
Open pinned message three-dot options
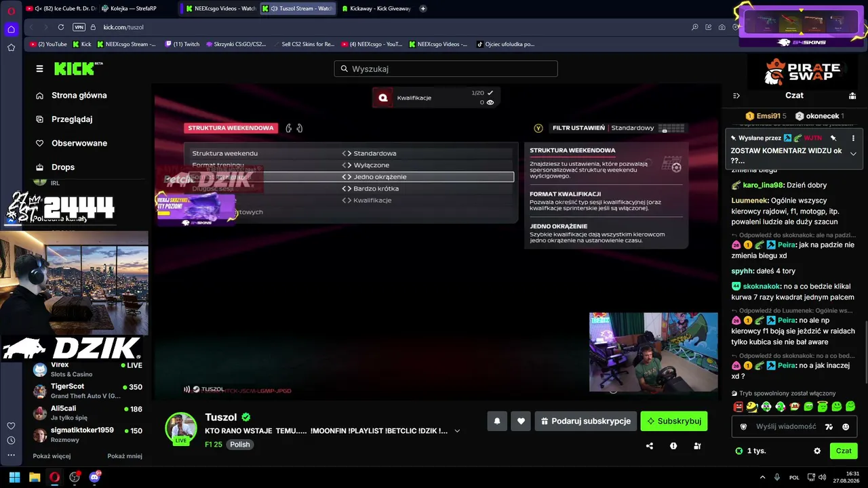(x=853, y=138)
